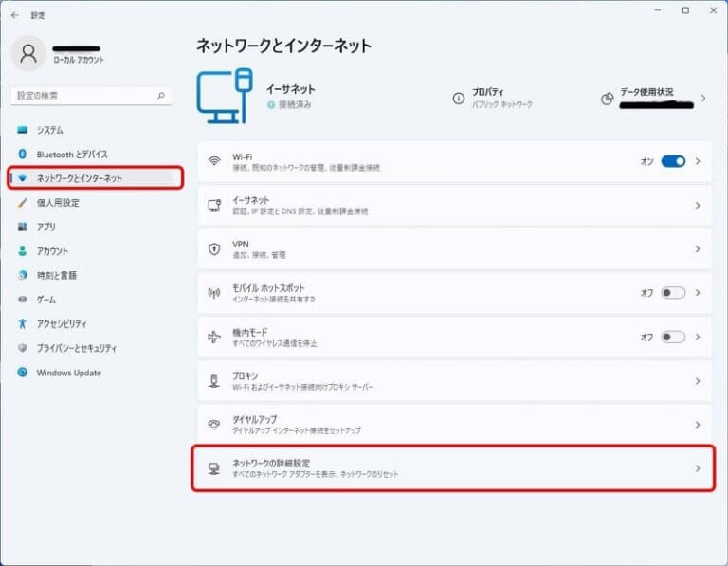Open the VPN settings row
Viewport: 728px width, 566px height.
pos(455,249)
